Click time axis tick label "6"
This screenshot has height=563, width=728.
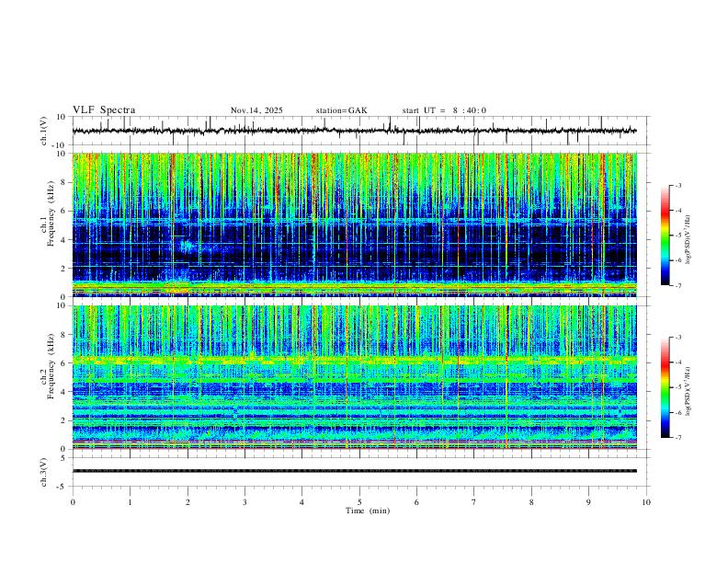(416, 502)
